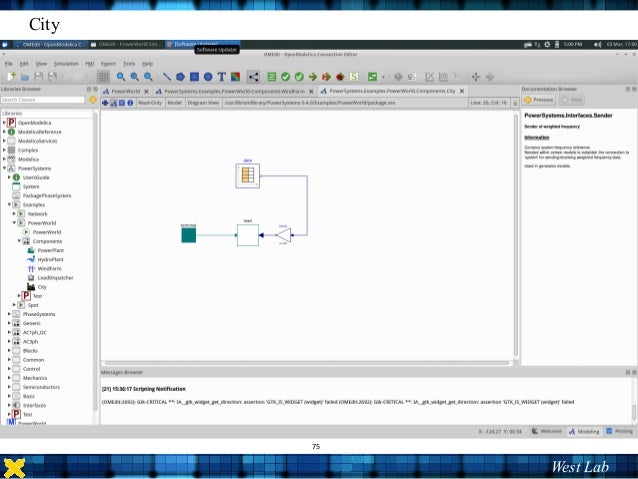Click the data table block in diagram
The image size is (638, 479).
[246, 176]
